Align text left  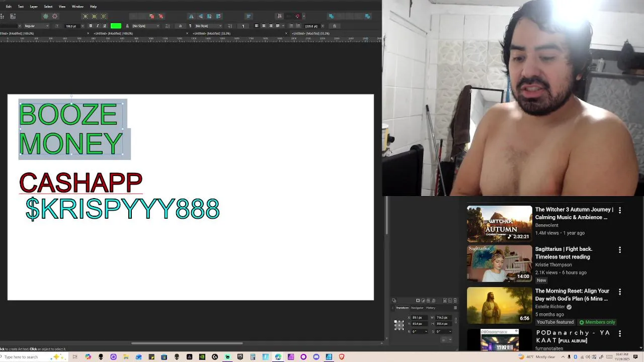coord(257,26)
